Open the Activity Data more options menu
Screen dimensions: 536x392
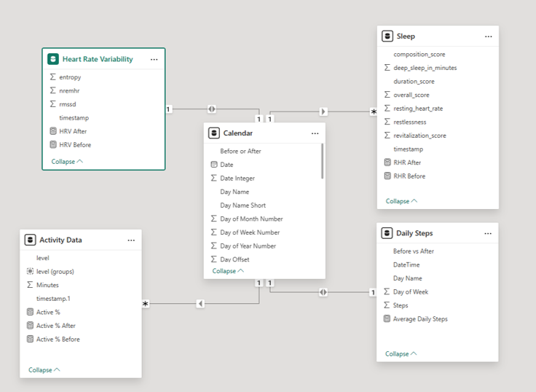pyautogui.click(x=131, y=240)
